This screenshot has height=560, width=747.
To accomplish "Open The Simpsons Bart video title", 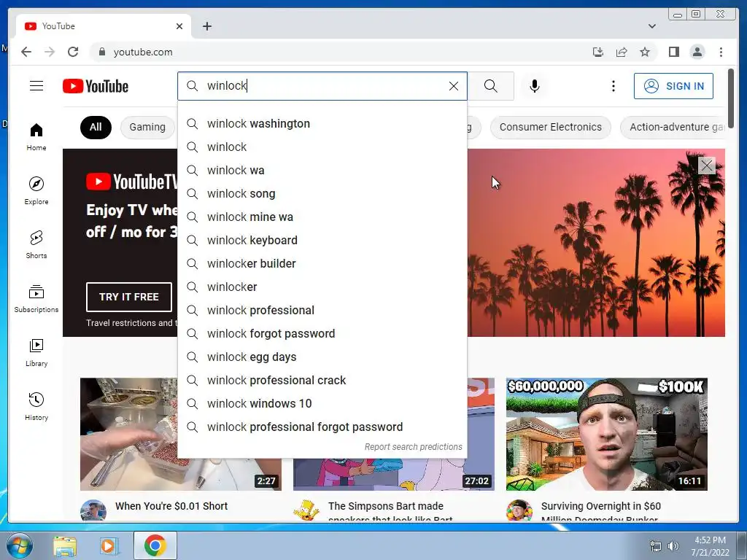I will 390,511.
